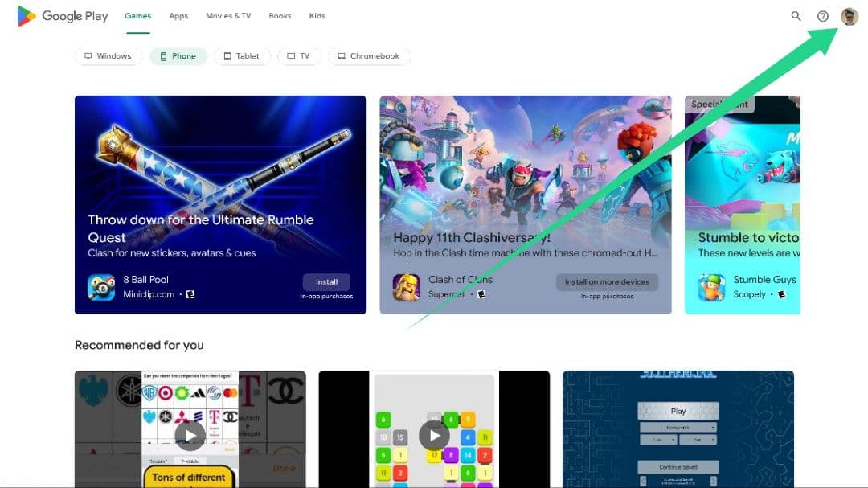868x488 pixels.
Task: Click Install on more devices button
Action: click(x=607, y=282)
